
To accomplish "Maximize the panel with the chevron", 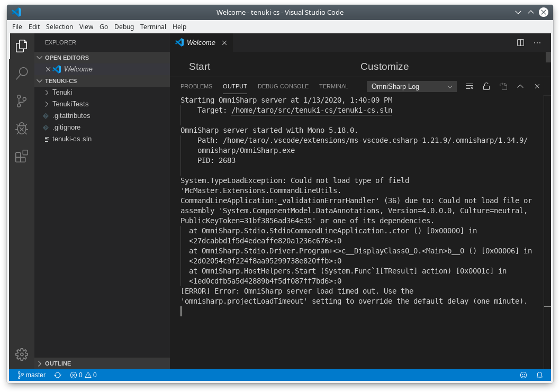I will (x=520, y=86).
